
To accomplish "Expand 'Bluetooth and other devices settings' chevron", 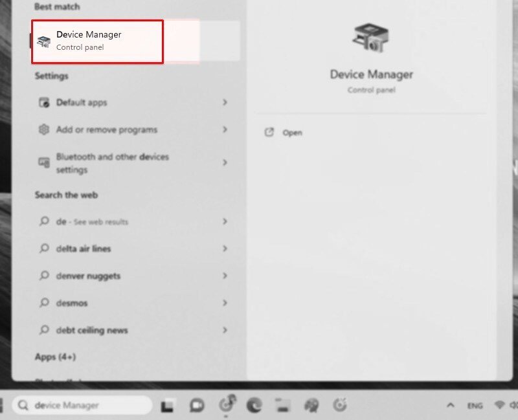I will coord(225,163).
